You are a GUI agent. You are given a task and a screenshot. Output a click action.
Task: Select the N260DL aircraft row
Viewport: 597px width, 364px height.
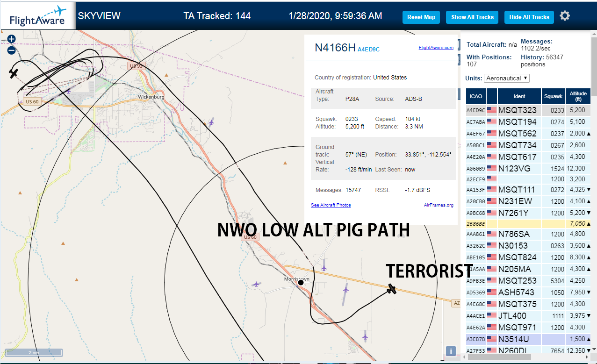pyautogui.click(x=528, y=350)
